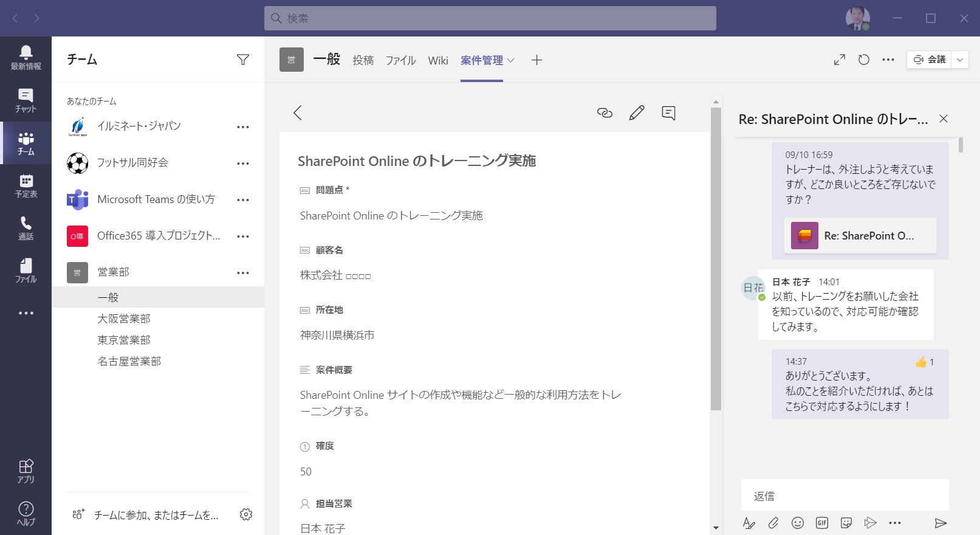980x535 pixels.
Task: Expand the 会議 meeting options dropdown
Action: (960, 60)
